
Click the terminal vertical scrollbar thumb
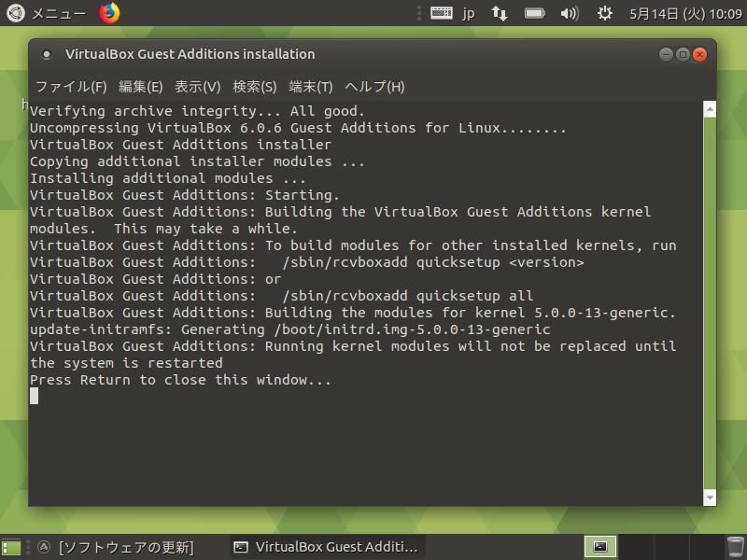tap(710, 303)
